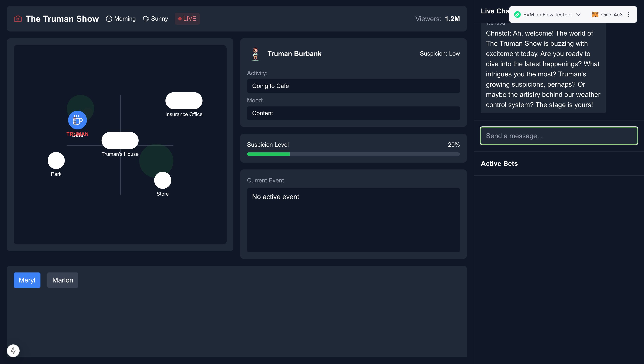Click the Current Event heading
Screen dimensions: 644x364
[265, 181]
